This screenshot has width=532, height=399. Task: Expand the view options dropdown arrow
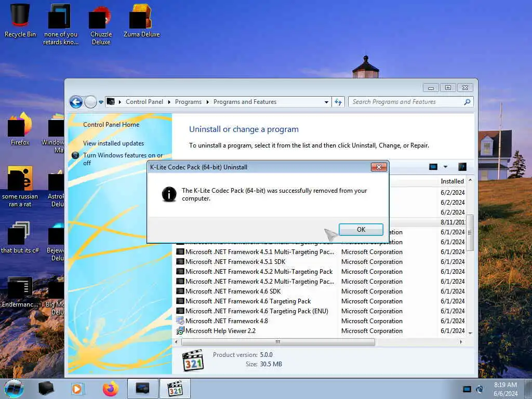click(x=445, y=167)
